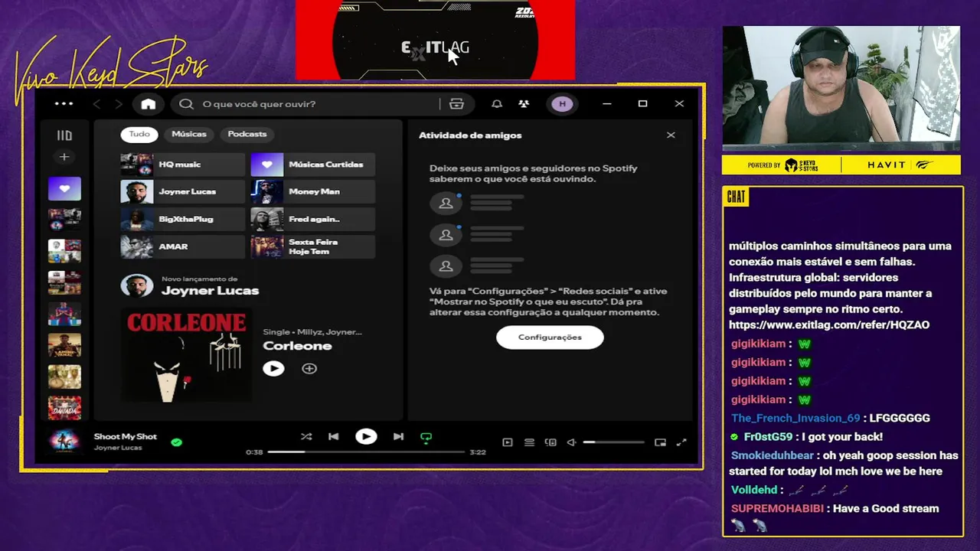Open the Money Man shortcut
The width and height of the screenshot is (980, 551).
coord(313,192)
